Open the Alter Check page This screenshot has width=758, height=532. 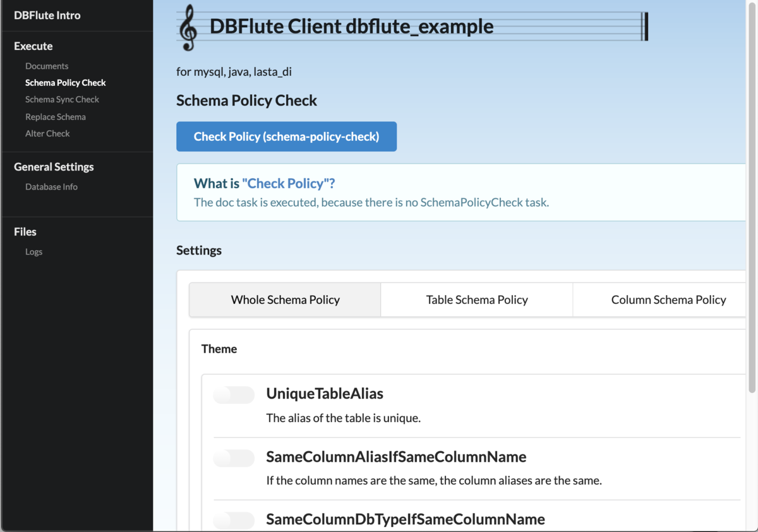[47, 133]
